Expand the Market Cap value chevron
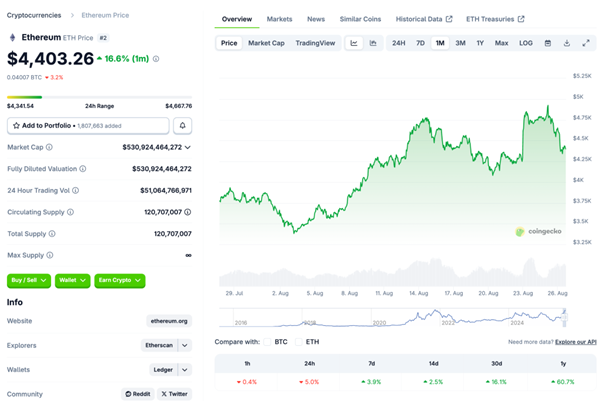This screenshot has height=401, width=602. tap(188, 147)
